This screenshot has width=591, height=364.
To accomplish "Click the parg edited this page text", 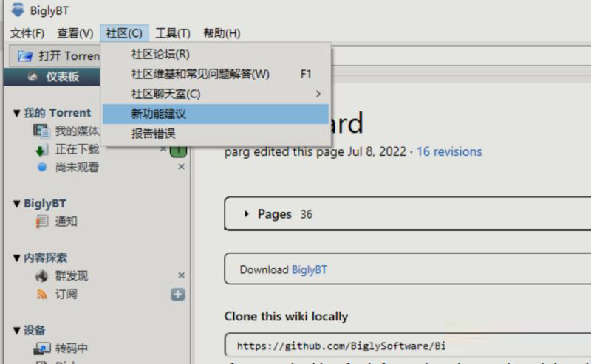I will point(315,151).
